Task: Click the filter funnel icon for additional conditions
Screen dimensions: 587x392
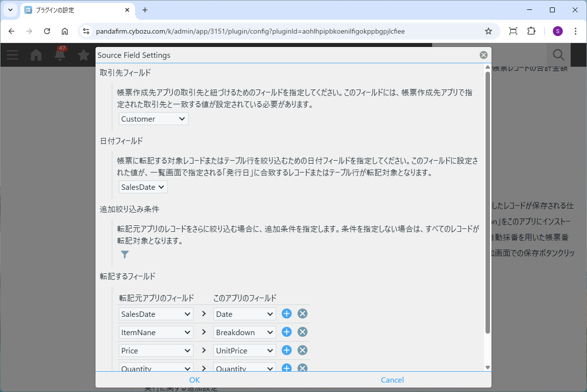Action: pyautogui.click(x=125, y=255)
